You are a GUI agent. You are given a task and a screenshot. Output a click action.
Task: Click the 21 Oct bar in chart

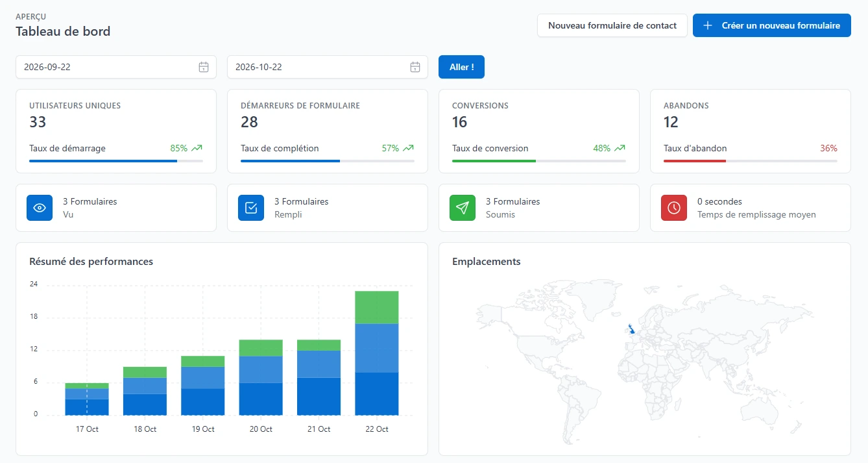[319, 377]
